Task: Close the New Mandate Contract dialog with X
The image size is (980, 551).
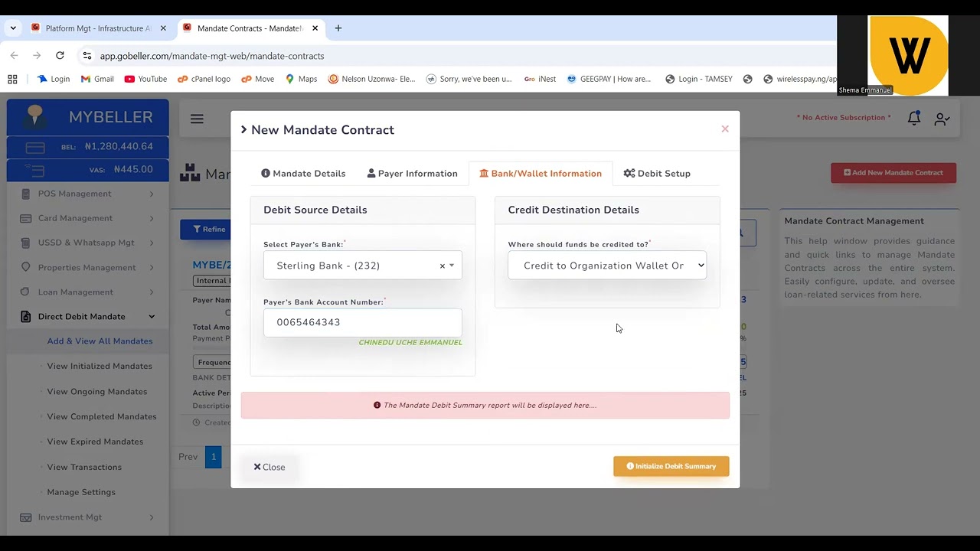Action: point(725,129)
